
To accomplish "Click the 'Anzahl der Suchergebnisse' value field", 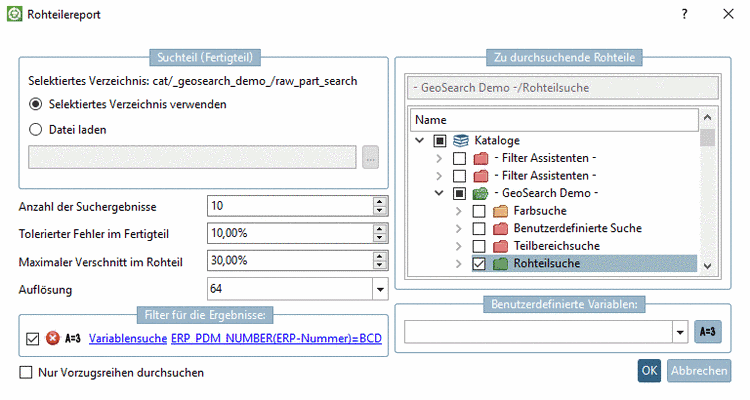I will (290, 206).
